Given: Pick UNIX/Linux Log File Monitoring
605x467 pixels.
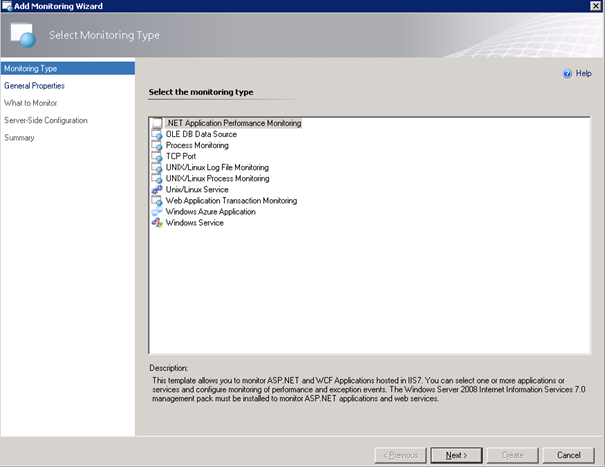Looking at the screenshot, I should coord(217,168).
